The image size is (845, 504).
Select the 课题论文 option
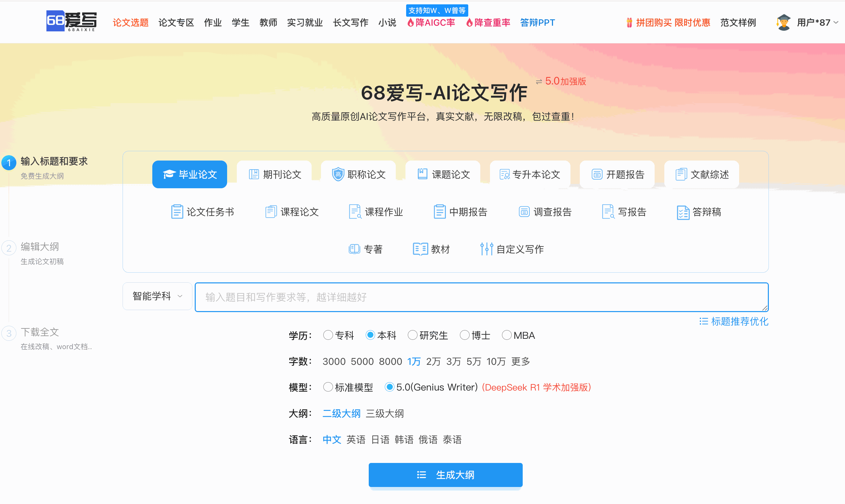pos(443,174)
